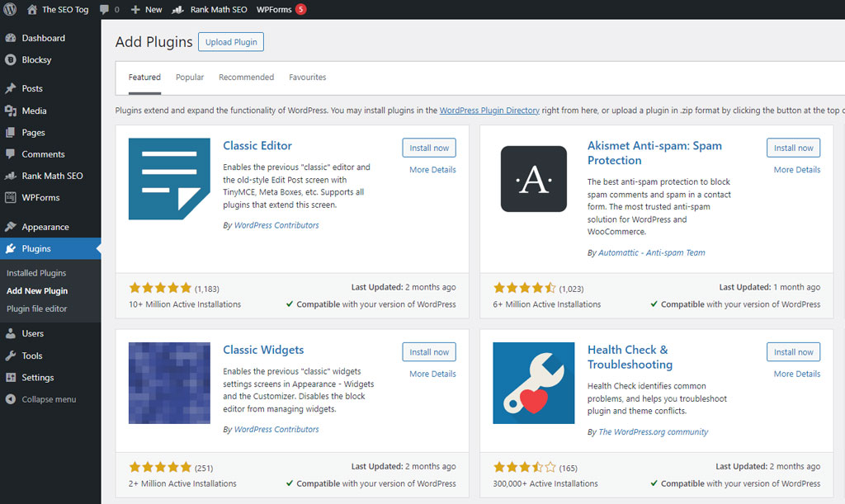Click the WordPress logo icon in admin bar
Image resolution: width=845 pixels, height=504 pixels.
10,9
